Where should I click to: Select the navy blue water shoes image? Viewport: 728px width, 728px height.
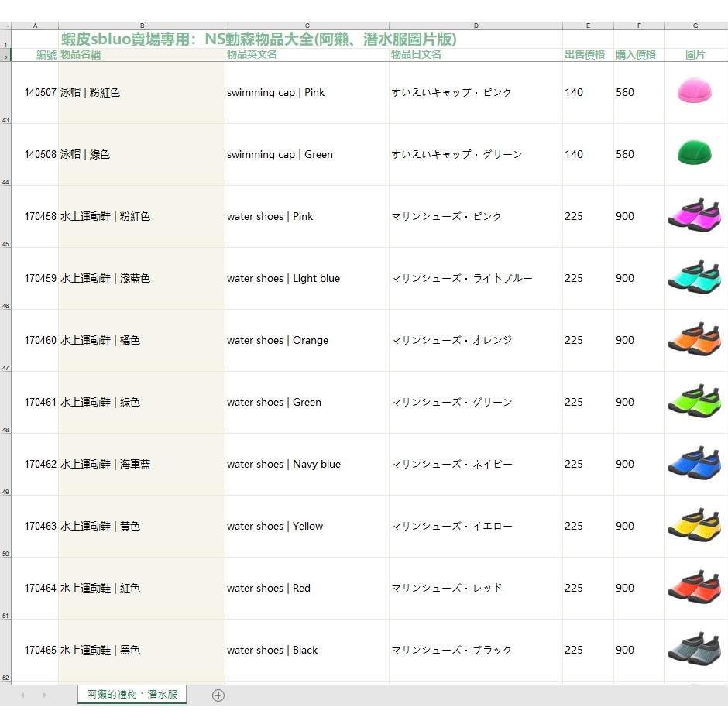tap(694, 463)
